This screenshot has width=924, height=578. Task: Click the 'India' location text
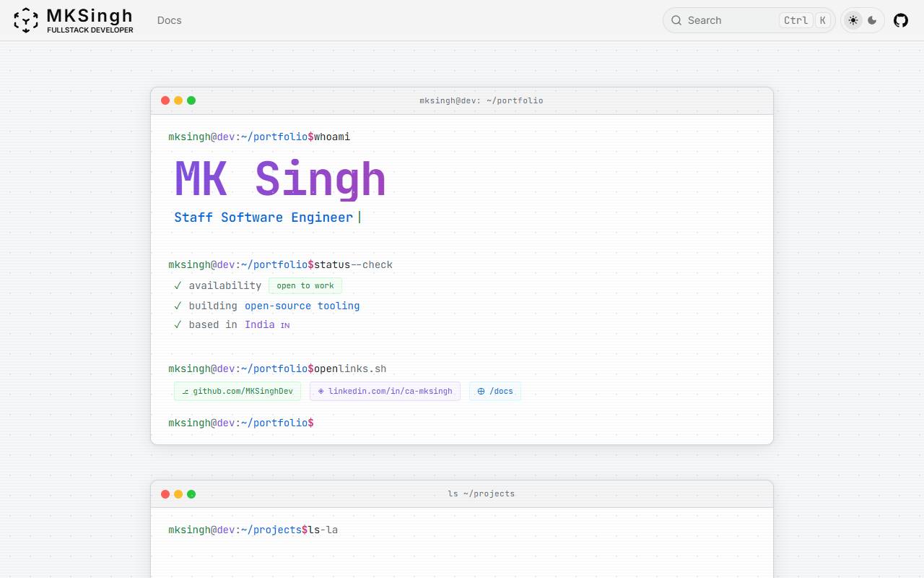(259, 324)
